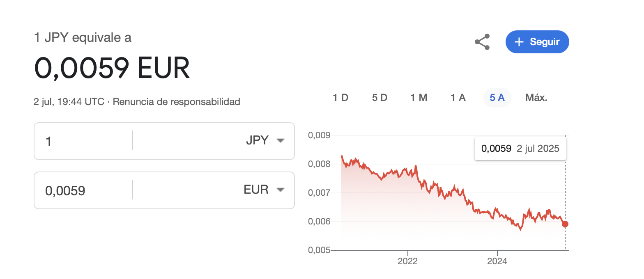Select the EUR currency combo box label
Screen dimensions: 644x279
click(x=256, y=190)
